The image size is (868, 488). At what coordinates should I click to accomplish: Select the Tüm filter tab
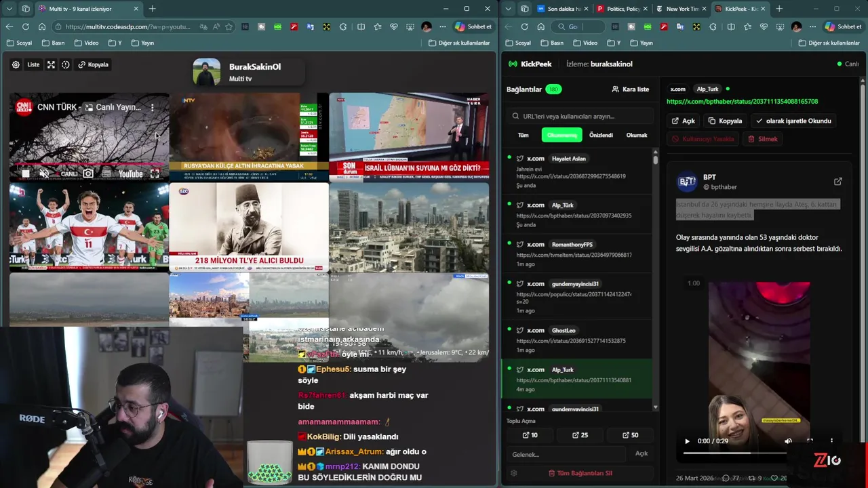tap(524, 135)
